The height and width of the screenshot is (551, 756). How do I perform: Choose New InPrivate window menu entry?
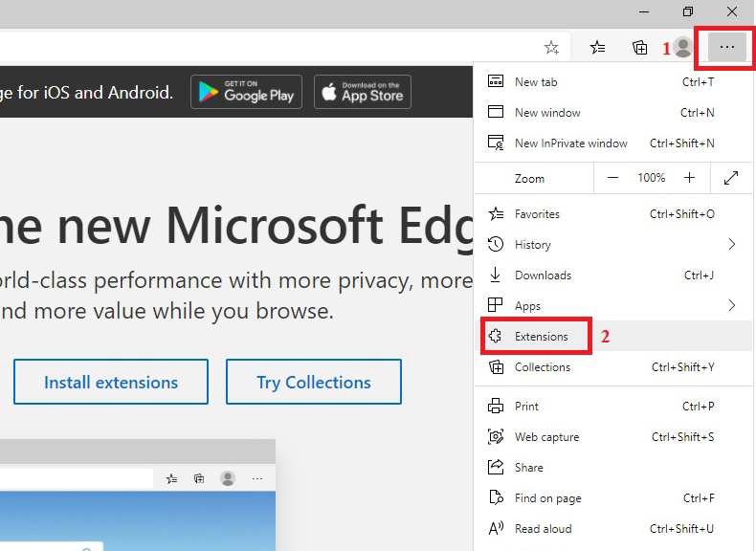612,143
